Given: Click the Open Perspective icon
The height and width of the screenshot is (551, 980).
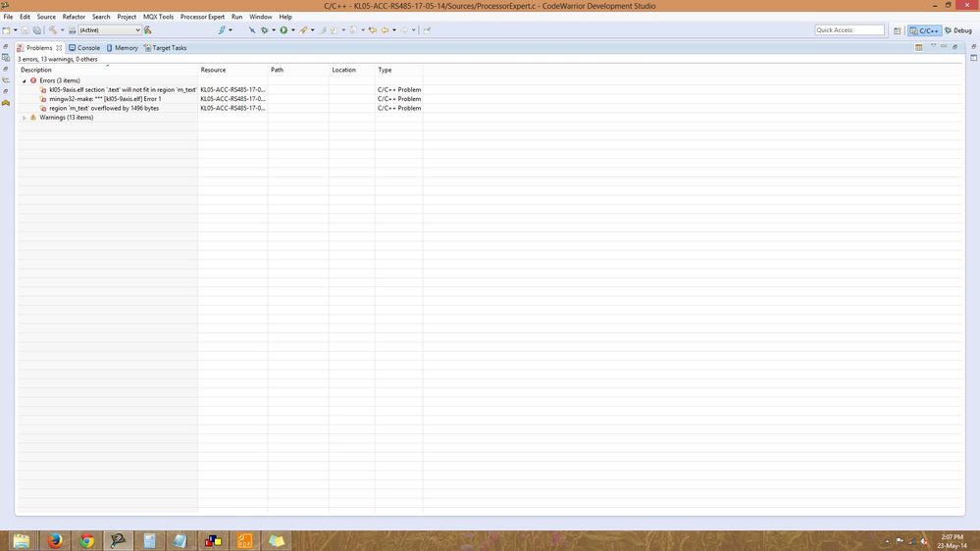Looking at the screenshot, I should click(x=898, y=30).
